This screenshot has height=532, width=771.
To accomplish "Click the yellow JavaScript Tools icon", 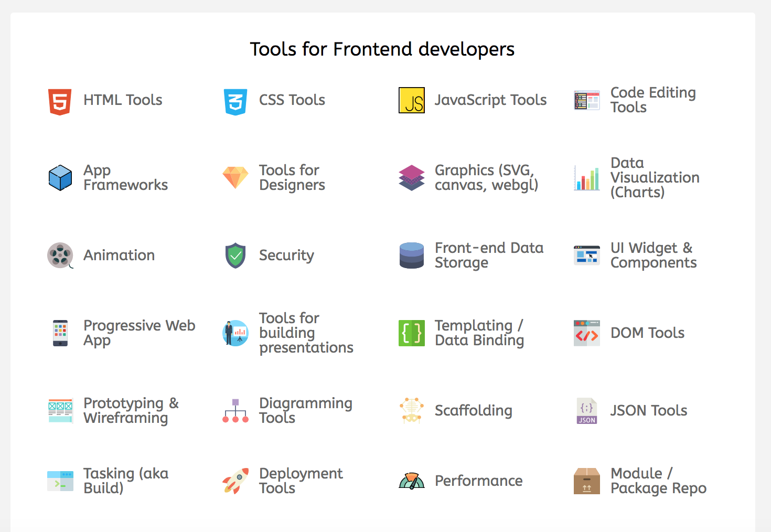I will (412, 100).
